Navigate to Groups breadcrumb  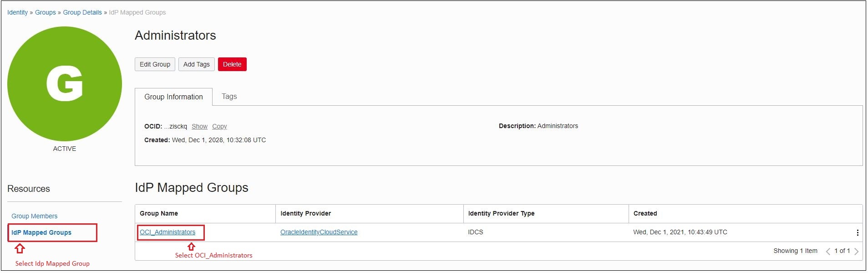click(x=46, y=12)
